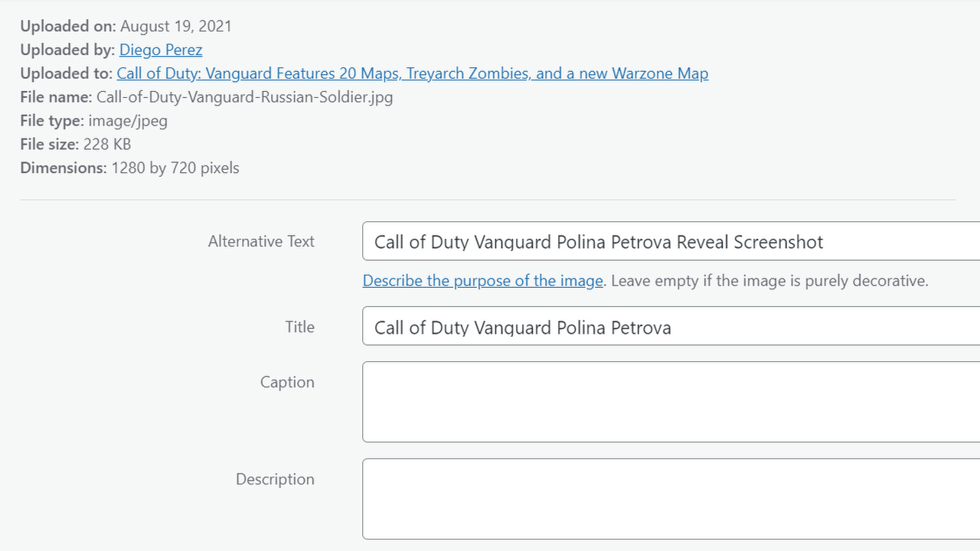
Task: Click the 'Uploaded by:' label
Action: pyautogui.click(x=67, y=50)
